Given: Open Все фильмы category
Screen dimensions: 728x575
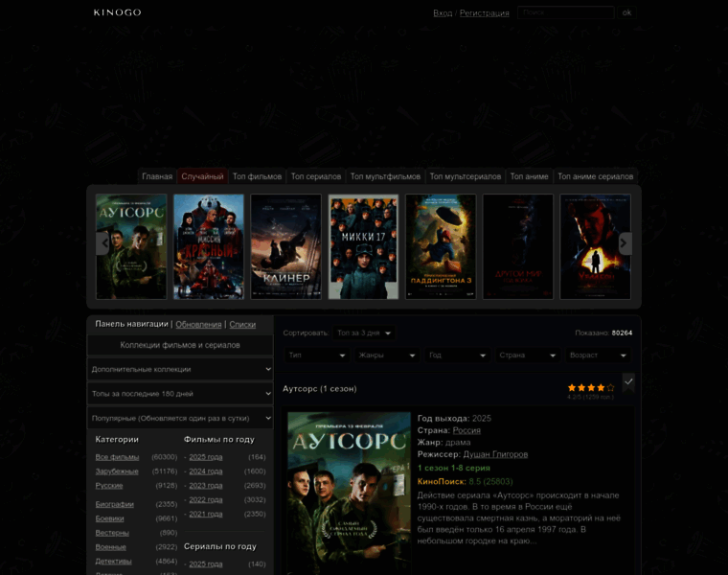Looking at the screenshot, I should [117, 457].
